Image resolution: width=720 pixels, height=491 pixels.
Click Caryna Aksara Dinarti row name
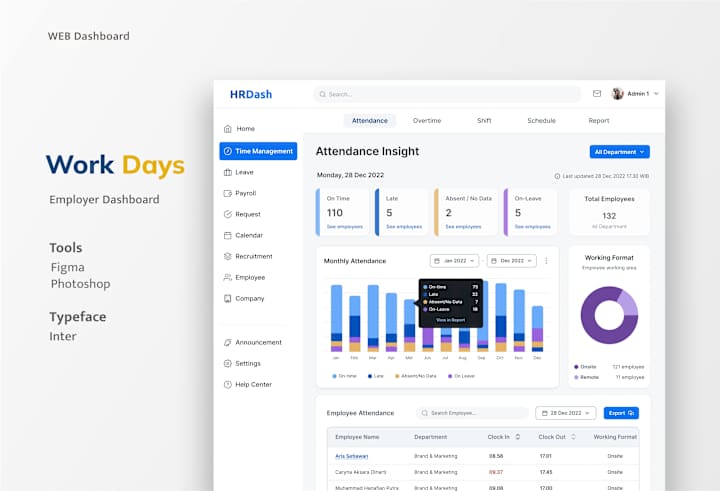360,472
